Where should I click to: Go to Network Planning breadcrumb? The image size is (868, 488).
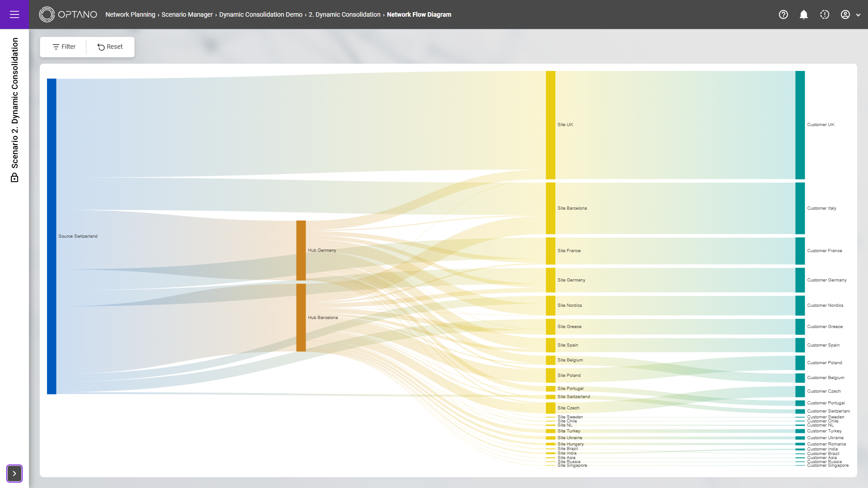click(130, 14)
